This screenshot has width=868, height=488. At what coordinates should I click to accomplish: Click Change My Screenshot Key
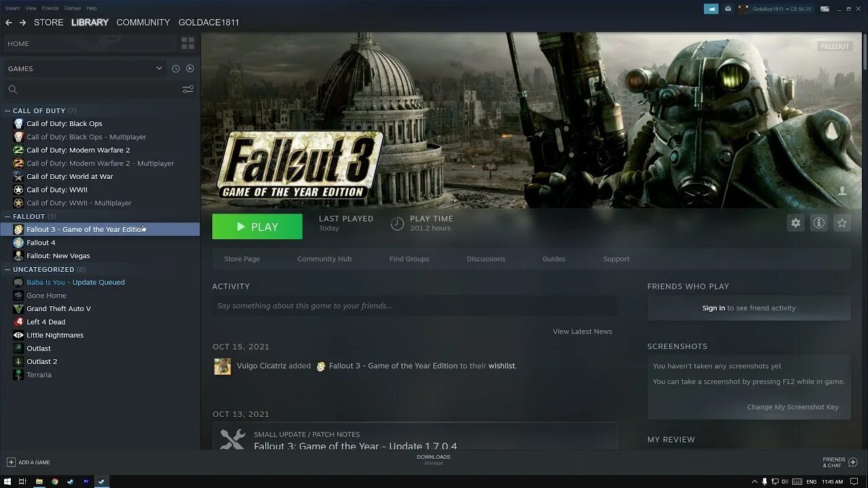click(793, 407)
